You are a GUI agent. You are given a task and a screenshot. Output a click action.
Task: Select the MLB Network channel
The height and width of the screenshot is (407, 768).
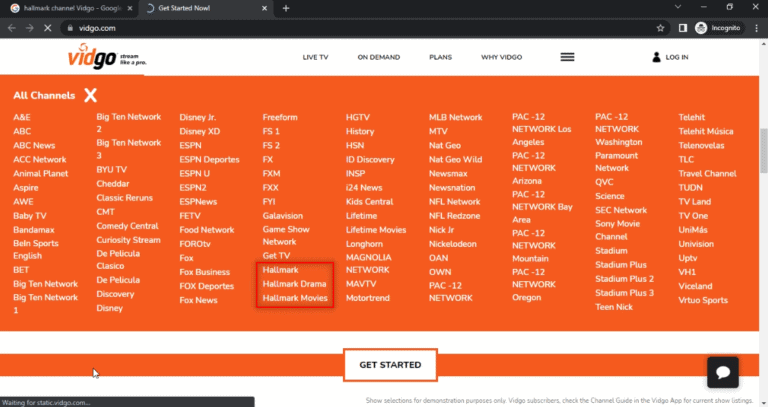pyautogui.click(x=456, y=118)
